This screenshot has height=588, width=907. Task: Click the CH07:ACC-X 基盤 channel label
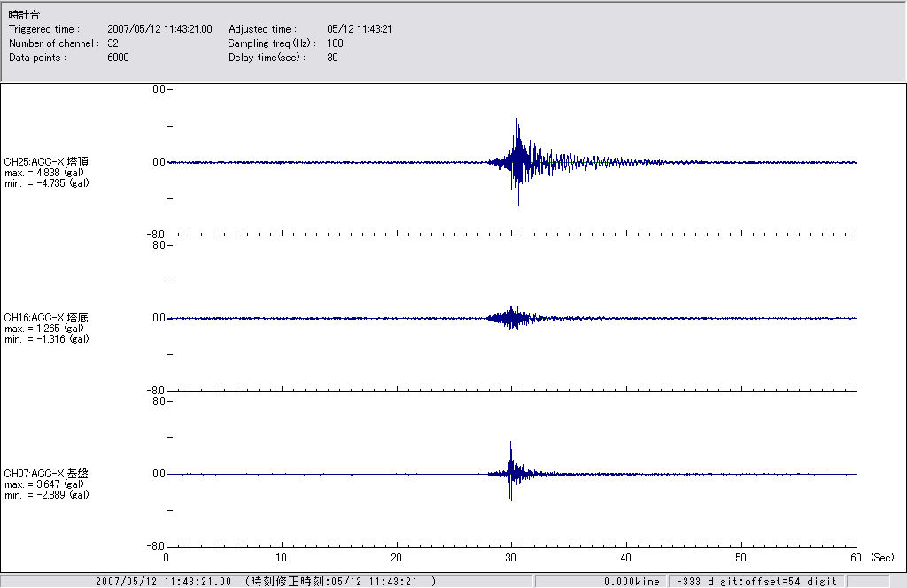point(46,473)
